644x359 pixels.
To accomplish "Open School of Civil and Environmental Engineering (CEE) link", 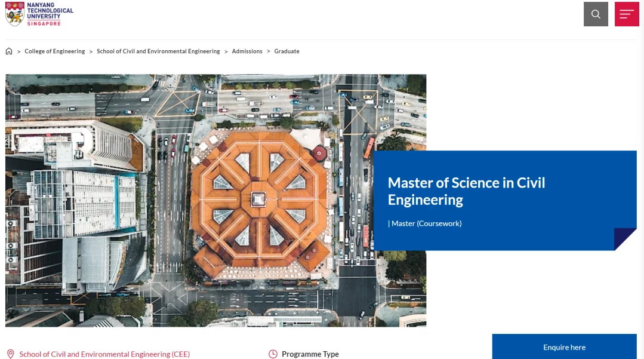I will [104, 354].
